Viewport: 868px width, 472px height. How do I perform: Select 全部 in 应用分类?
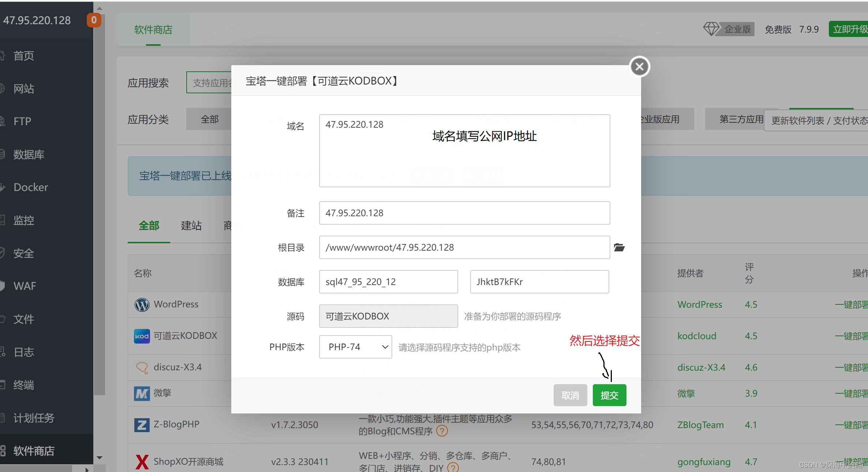tap(209, 119)
